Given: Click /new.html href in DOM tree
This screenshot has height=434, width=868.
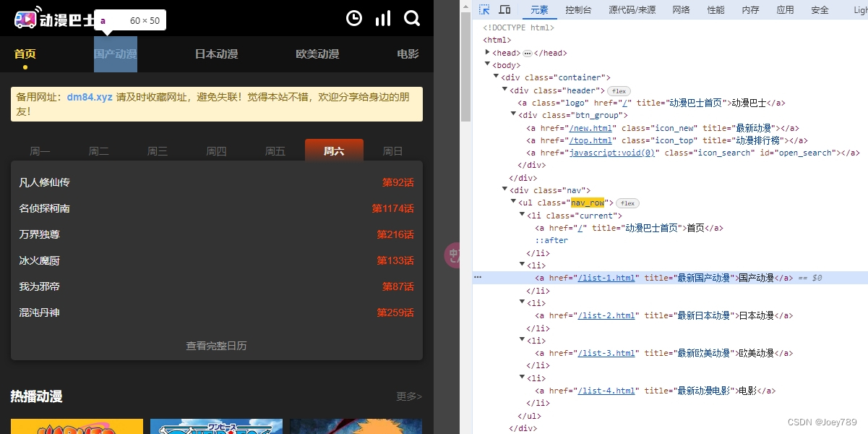Looking at the screenshot, I should coord(591,128).
